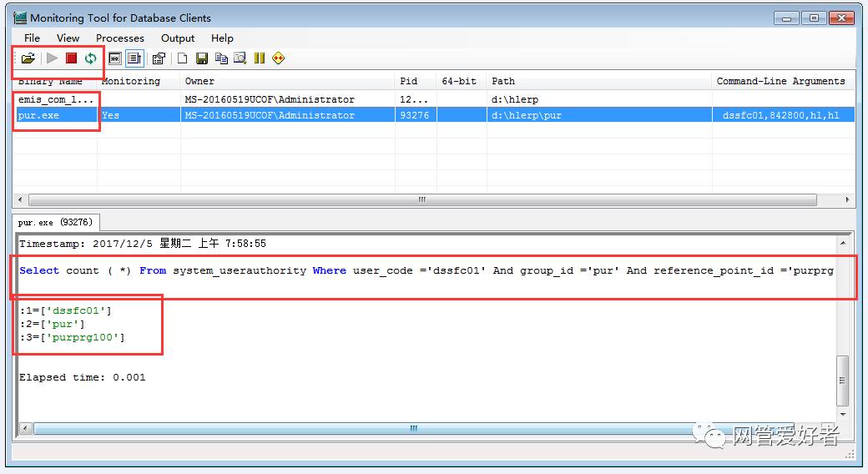Viewport: 868px width, 474px height.
Task: Click the 93276 Pid cell
Action: (x=415, y=115)
